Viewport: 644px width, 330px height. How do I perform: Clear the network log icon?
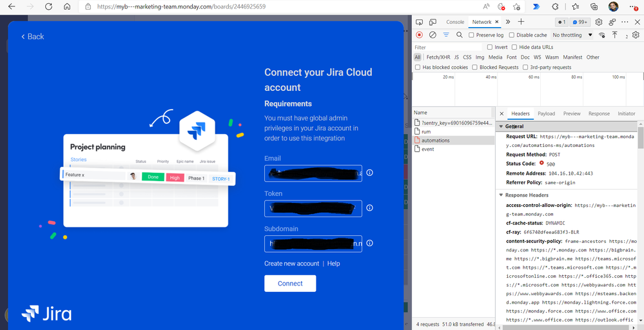pyautogui.click(x=433, y=35)
